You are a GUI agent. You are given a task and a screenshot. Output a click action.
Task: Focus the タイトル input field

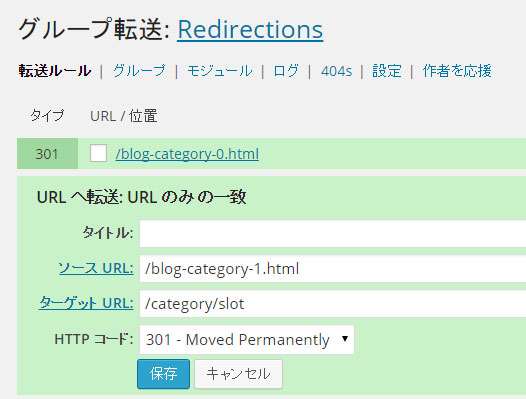click(332, 234)
